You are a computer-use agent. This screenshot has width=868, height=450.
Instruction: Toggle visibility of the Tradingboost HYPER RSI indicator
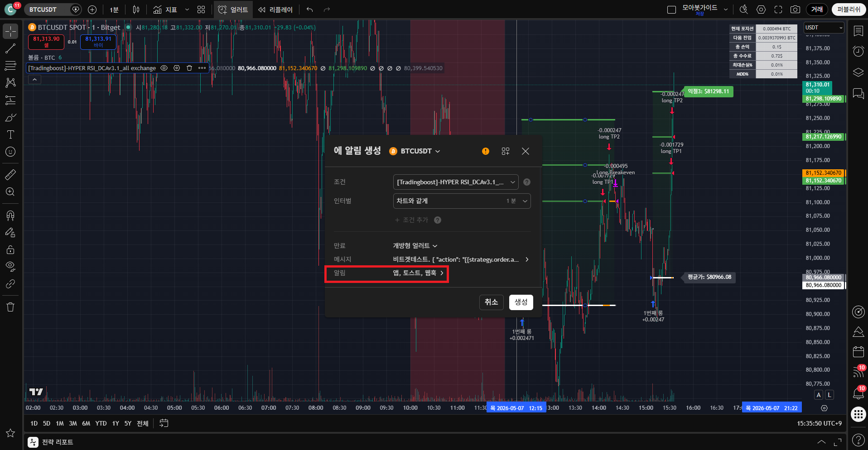click(x=164, y=68)
